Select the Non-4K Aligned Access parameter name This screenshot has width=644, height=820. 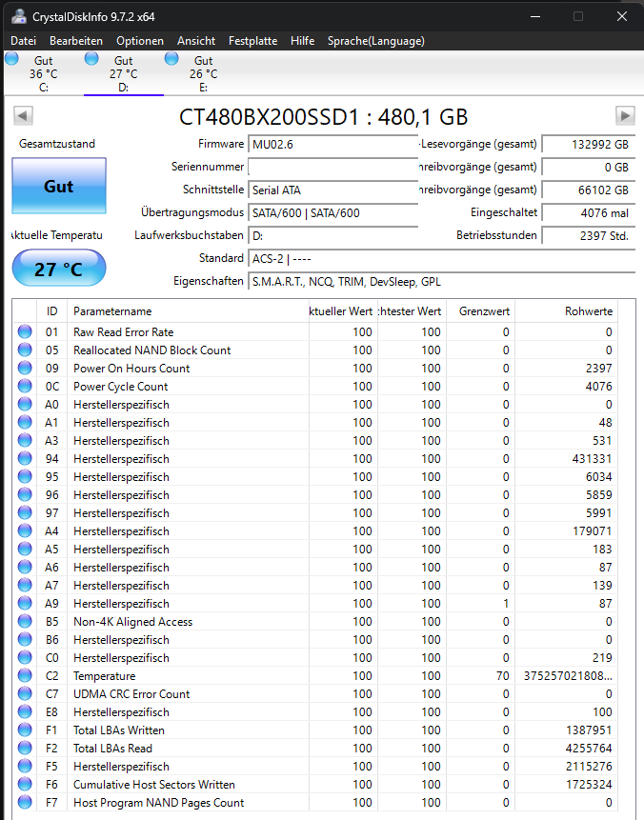132,622
